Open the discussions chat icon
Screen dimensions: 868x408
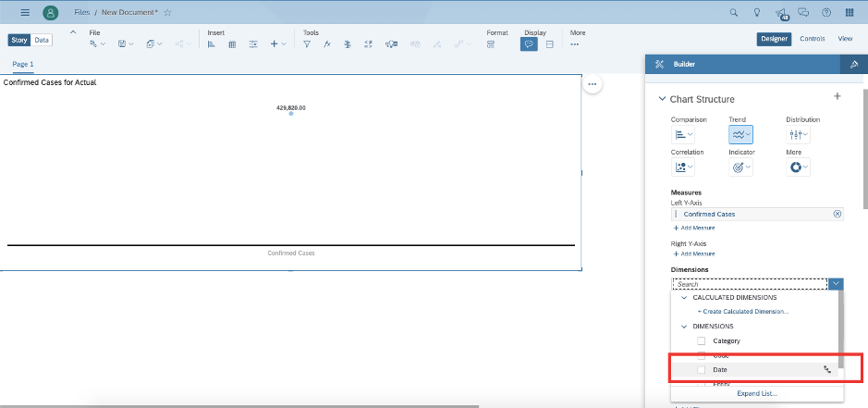pyautogui.click(x=803, y=12)
